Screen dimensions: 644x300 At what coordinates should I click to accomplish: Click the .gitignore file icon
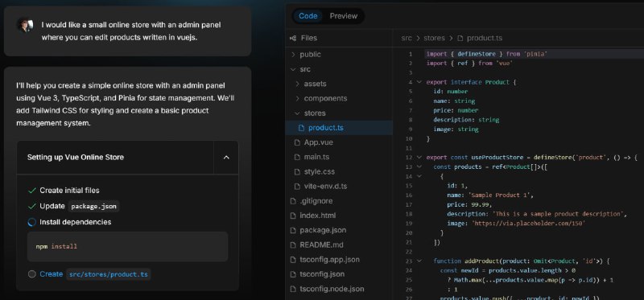coord(293,201)
